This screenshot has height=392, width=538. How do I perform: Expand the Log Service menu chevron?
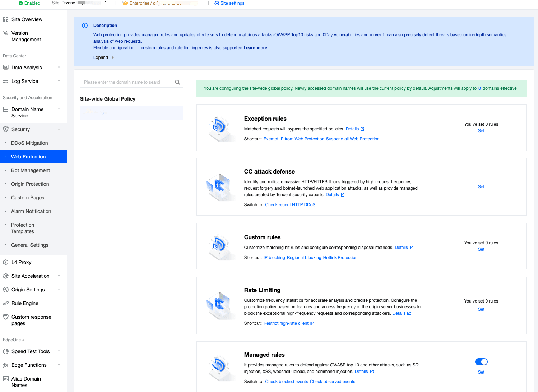[59, 81]
